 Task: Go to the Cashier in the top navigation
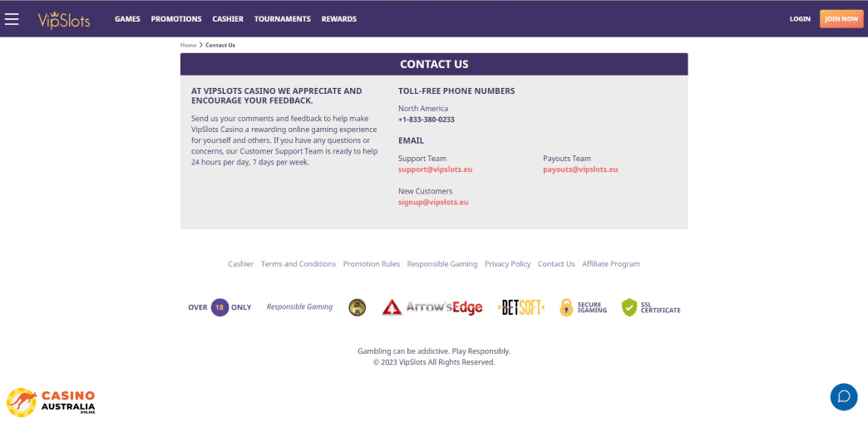point(228,19)
